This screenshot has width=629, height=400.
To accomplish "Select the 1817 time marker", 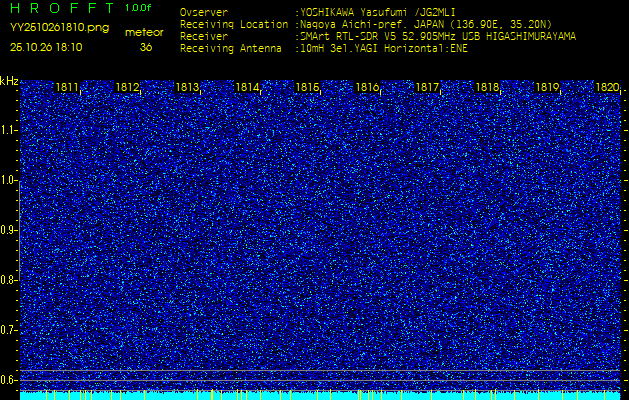I will tap(427, 88).
